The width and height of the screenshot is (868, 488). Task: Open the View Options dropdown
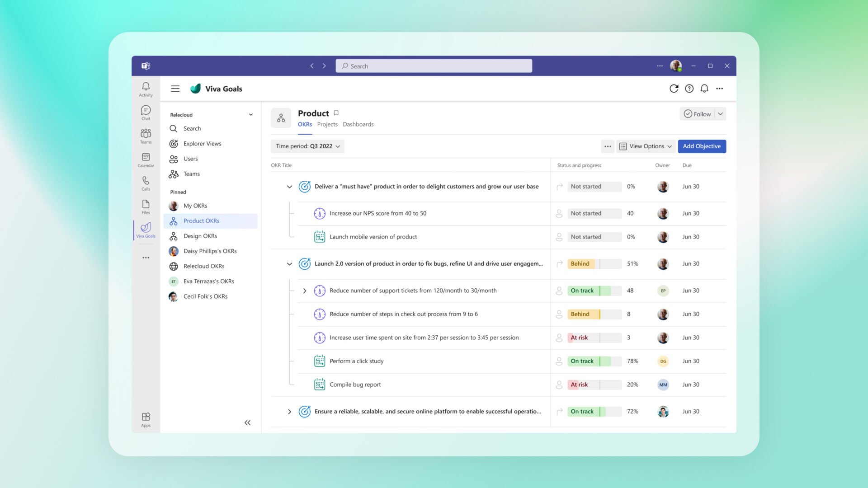pos(645,146)
